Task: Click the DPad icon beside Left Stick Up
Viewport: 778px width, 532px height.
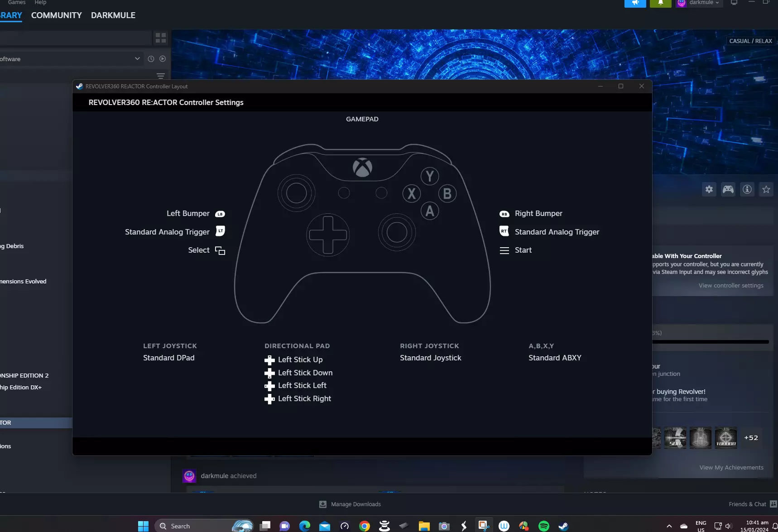Action: tap(269, 360)
